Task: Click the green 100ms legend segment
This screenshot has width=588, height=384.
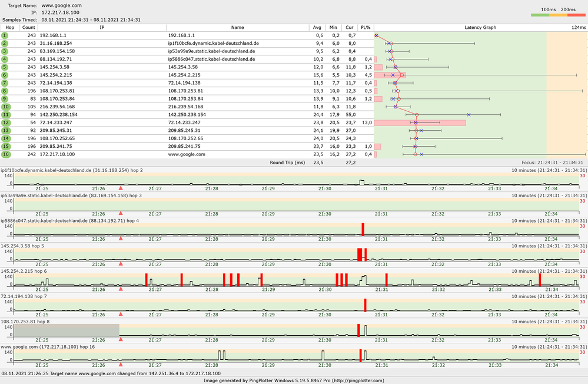Action: click(x=540, y=15)
